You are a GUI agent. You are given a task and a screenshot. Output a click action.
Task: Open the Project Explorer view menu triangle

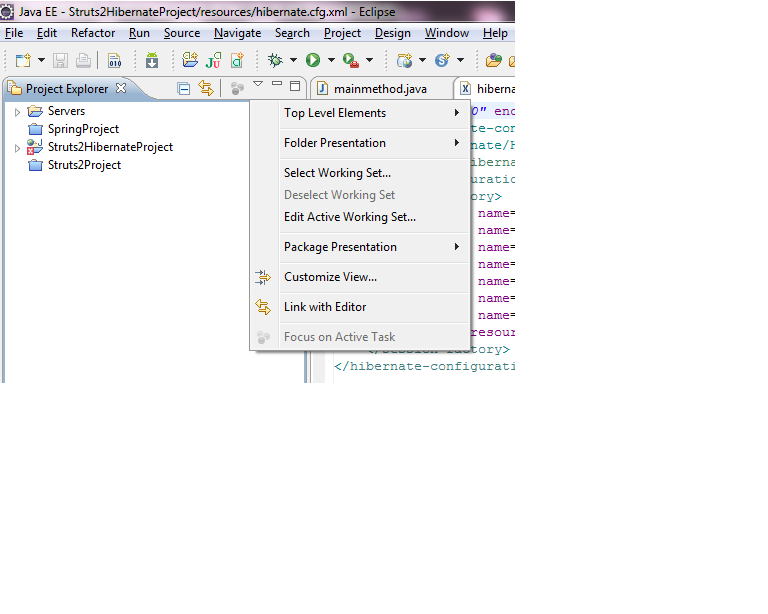point(258,84)
